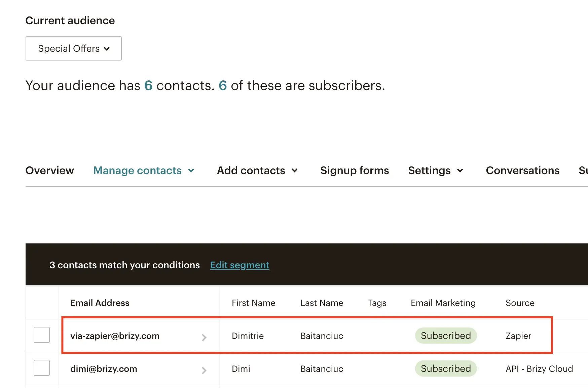
Task: Go to the Signup forms tab
Action: point(354,170)
